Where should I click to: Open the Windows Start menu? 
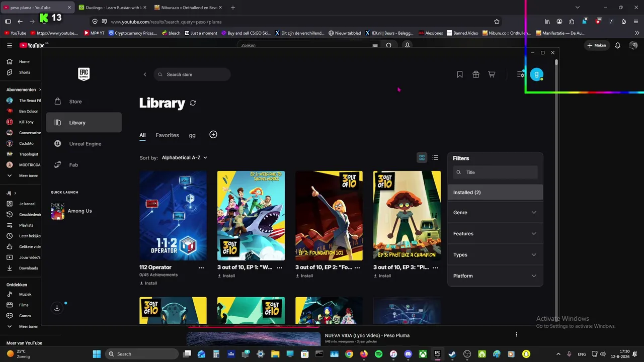(x=97, y=354)
